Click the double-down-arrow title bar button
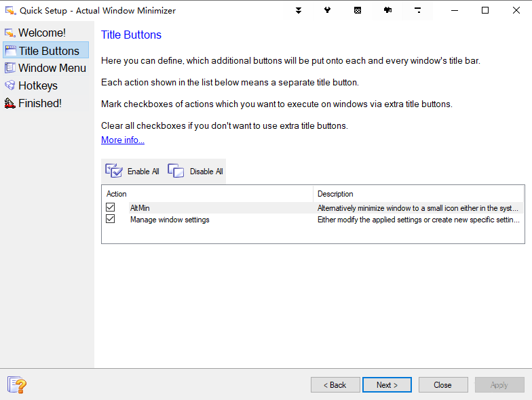532x400 pixels. (x=299, y=10)
